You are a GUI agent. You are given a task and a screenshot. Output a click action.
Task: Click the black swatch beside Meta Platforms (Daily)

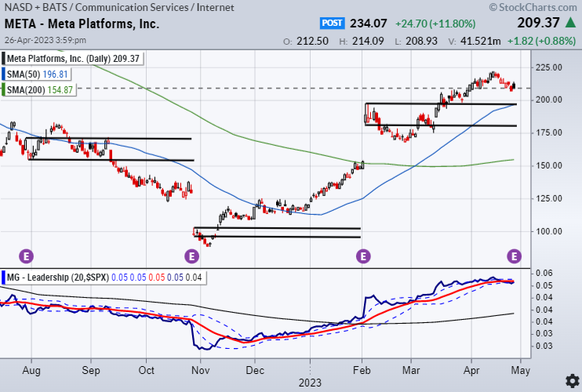click(5, 58)
